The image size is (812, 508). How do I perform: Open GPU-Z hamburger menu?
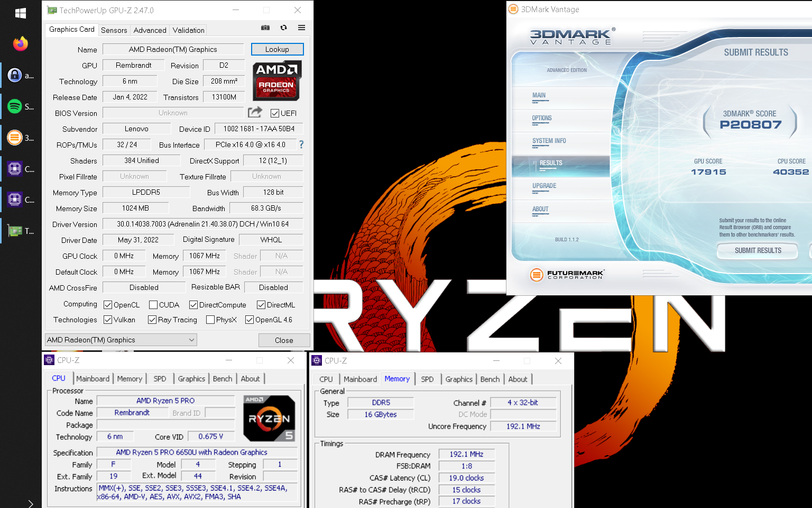(301, 28)
